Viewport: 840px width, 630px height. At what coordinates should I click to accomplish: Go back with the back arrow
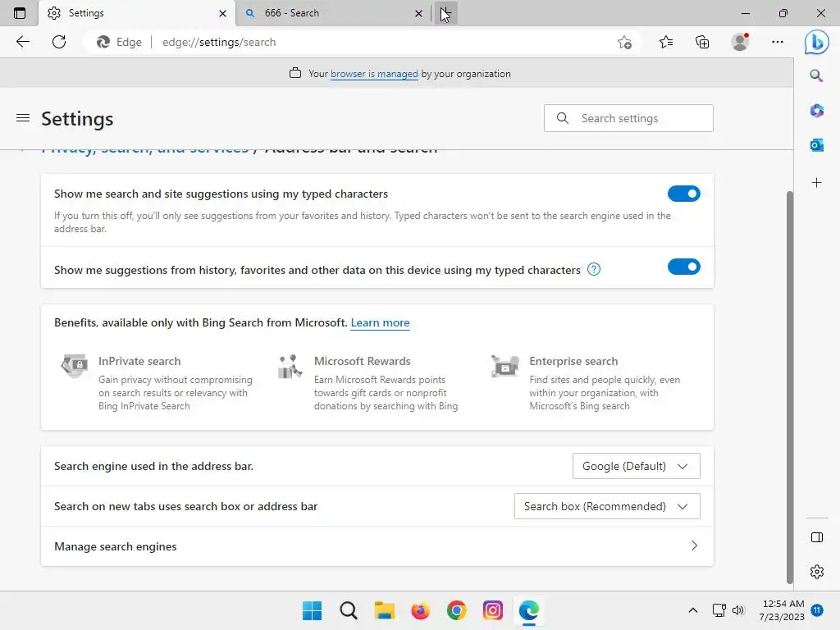(x=22, y=42)
